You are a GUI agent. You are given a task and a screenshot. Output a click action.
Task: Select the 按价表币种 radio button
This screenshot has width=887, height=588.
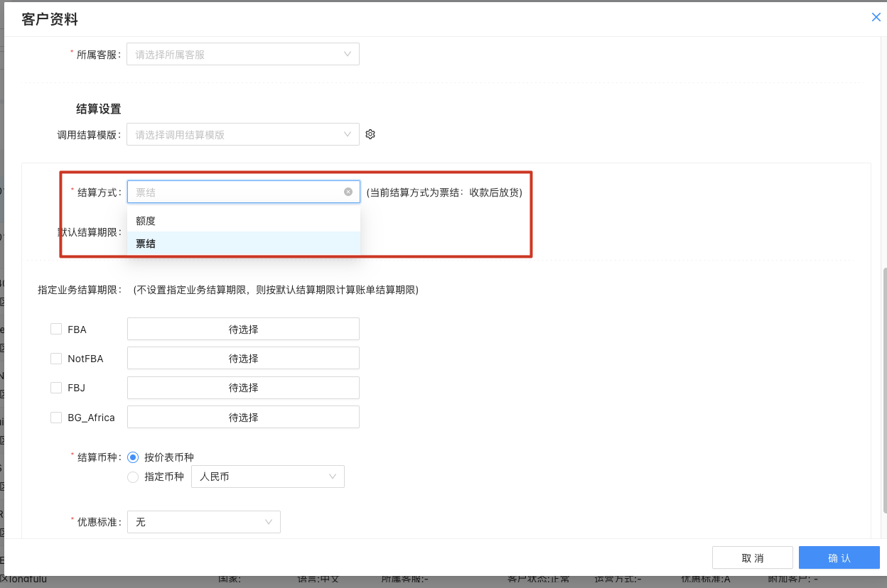click(132, 457)
